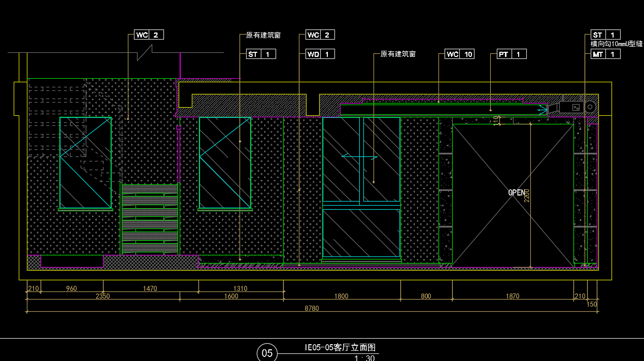Select the 1870 dimension text
Screen dimensions: 644x361
(513, 296)
